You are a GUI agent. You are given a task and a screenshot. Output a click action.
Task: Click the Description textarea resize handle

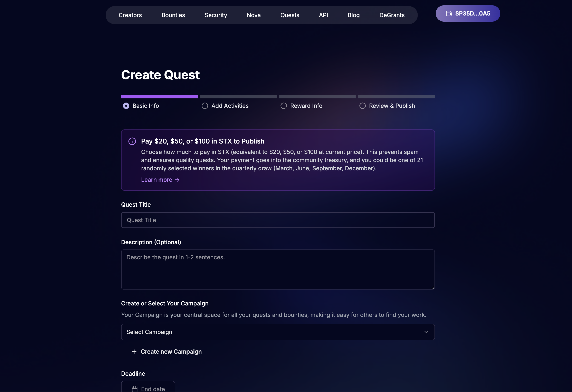click(433, 287)
